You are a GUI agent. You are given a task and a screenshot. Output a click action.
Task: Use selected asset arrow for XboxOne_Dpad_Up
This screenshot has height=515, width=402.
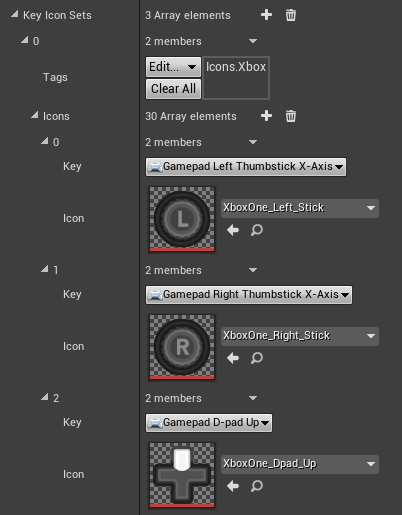233,486
